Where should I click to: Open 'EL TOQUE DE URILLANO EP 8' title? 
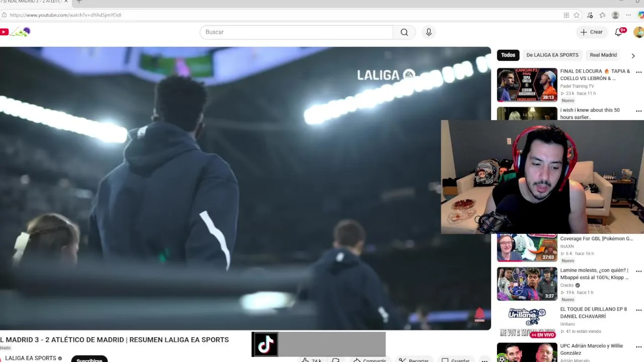(593, 313)
